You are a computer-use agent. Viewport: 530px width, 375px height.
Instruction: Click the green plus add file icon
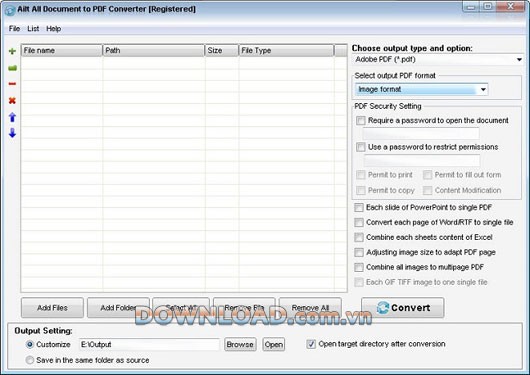tap(12, 51)
